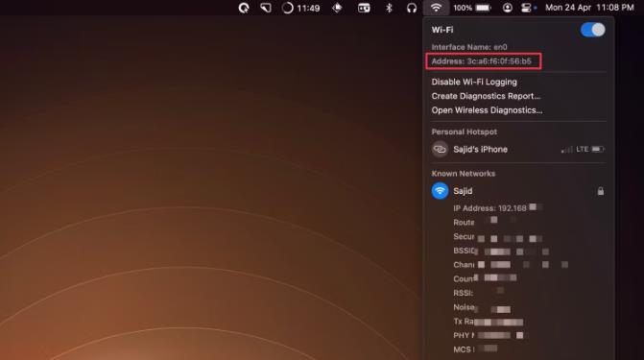Open the Bluetooth menu bar icon
Image resolution: width=644 pixels, height=360 pixels.
[389, 8]
